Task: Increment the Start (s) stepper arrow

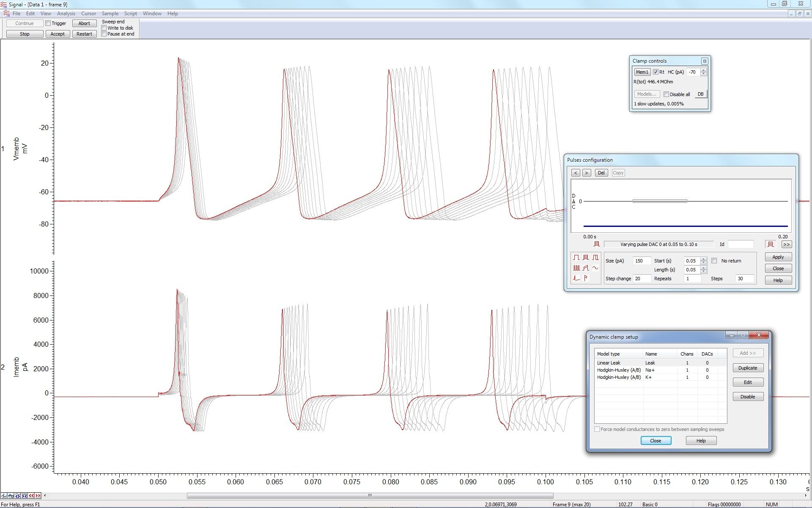Action: (704, 259)
